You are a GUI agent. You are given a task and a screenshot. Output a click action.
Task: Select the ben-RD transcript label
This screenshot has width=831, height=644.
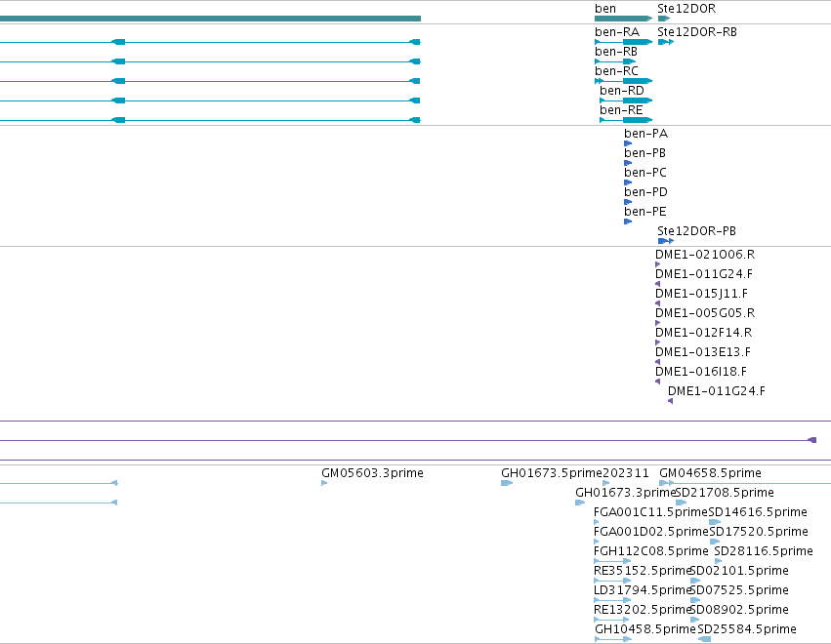(622, 91)
